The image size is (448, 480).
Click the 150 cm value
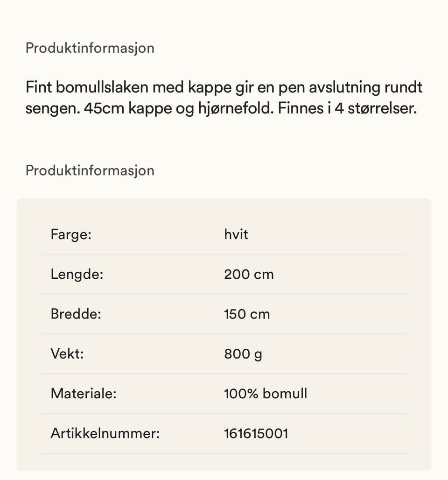click(x=247, y=314)
